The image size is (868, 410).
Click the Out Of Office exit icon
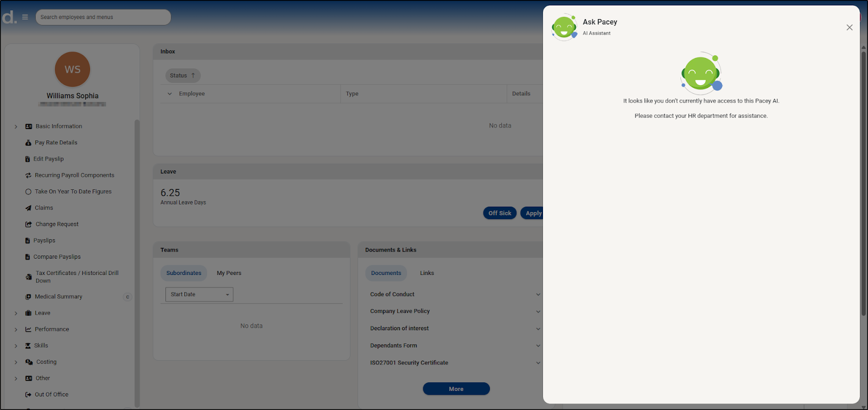pos(28,394)
